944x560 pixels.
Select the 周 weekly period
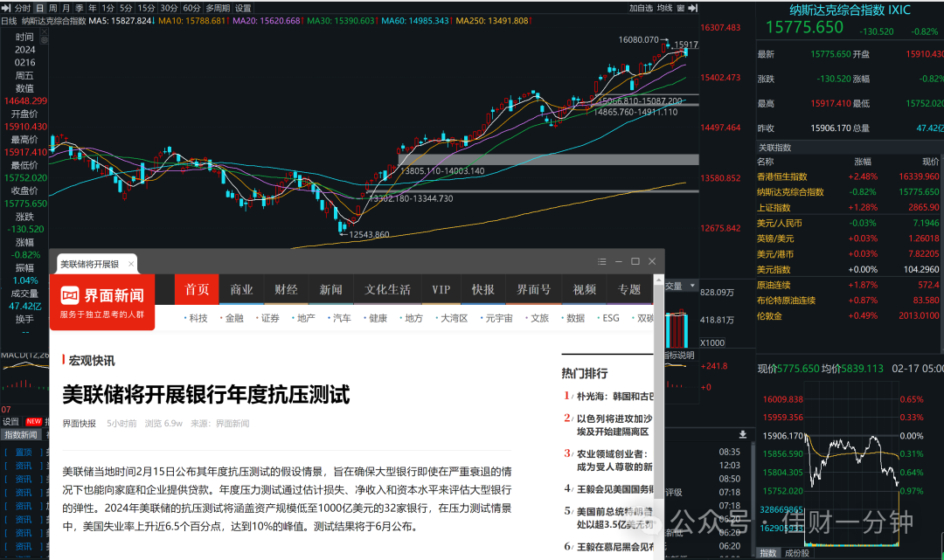click(53, 8)
